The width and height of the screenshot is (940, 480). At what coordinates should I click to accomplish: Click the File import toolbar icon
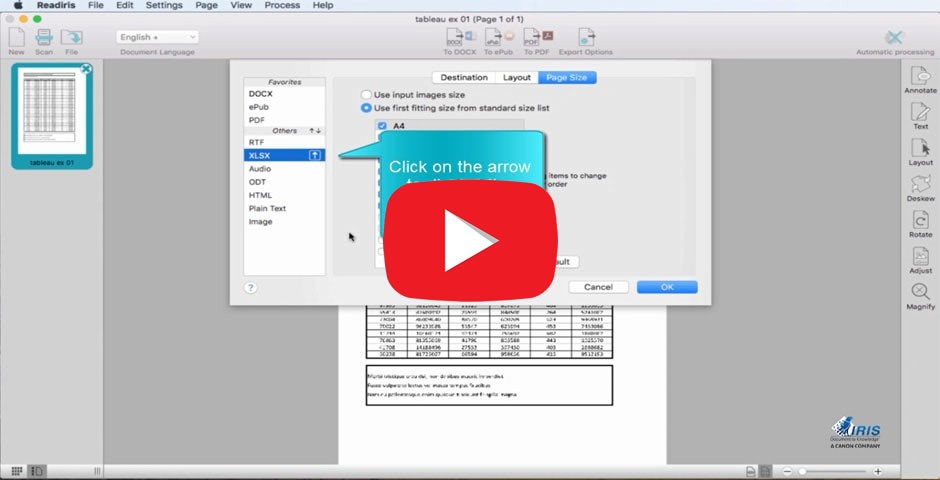point(72,38)
